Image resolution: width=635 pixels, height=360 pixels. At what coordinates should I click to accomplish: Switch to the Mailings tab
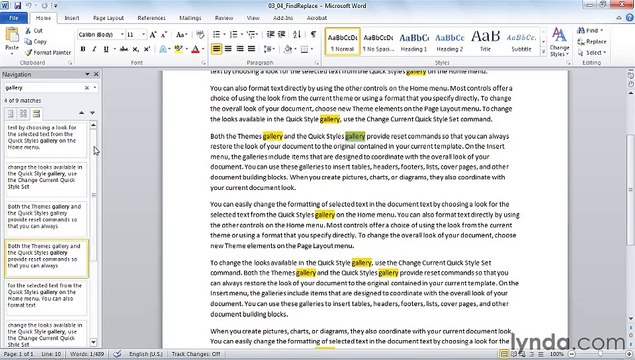[190, 18]
